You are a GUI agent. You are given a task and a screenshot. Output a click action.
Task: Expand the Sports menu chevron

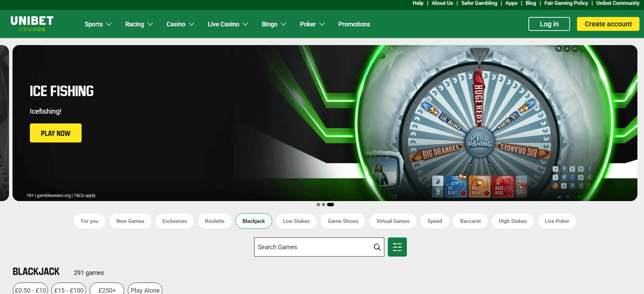pos(109,24)
